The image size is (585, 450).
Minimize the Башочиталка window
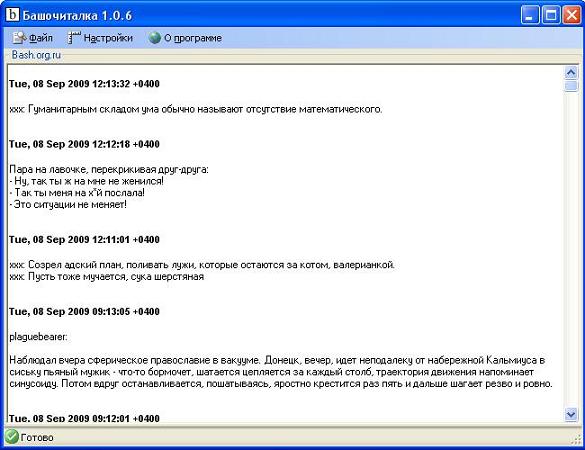coord(530,16)
